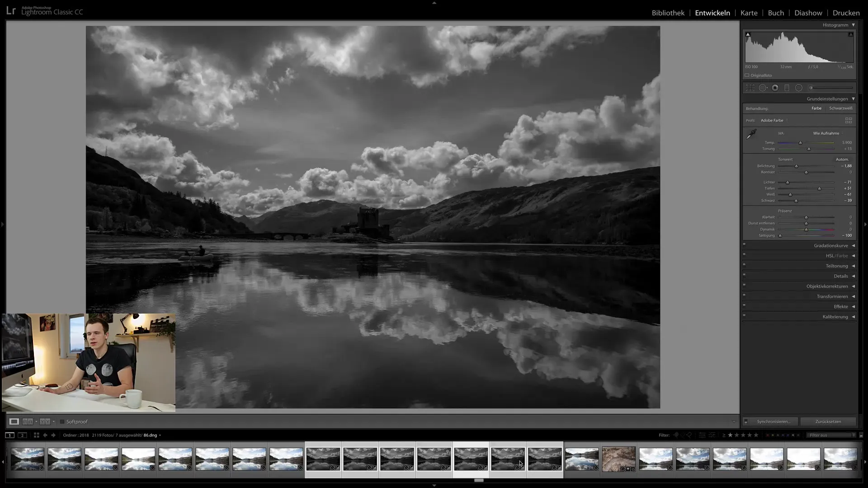Image resolution: width=868 pixels, height=488 pixels.
Task: Collapse the Histogramm panel
Action: [854, 25]
